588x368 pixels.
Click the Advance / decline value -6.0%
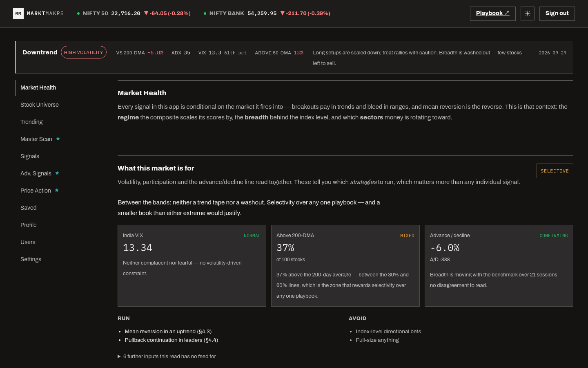445,248
